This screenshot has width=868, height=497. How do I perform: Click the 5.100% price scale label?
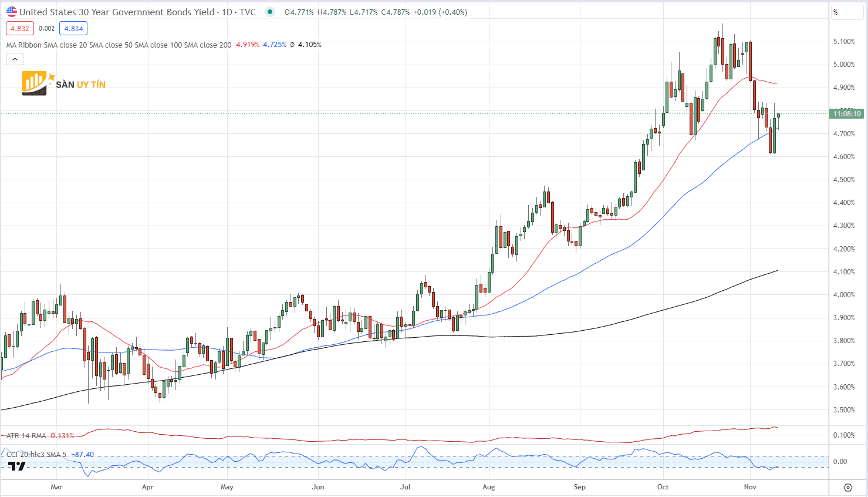click(x=844, y=42)
